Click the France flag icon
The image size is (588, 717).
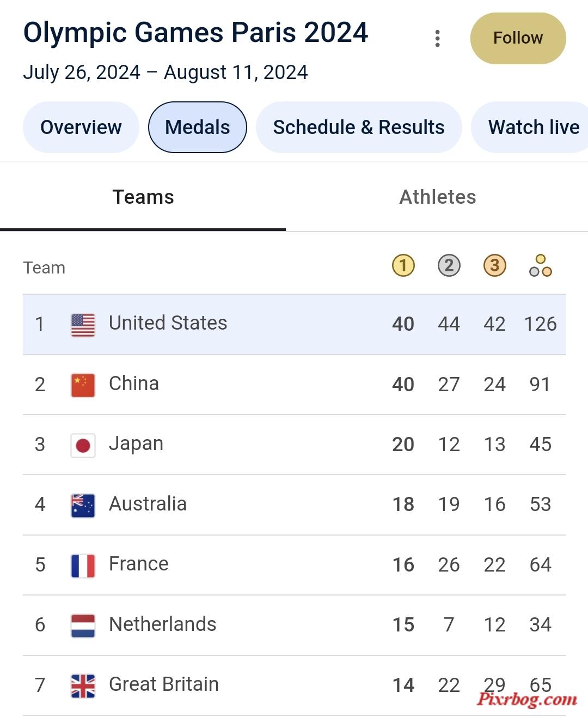83,566
